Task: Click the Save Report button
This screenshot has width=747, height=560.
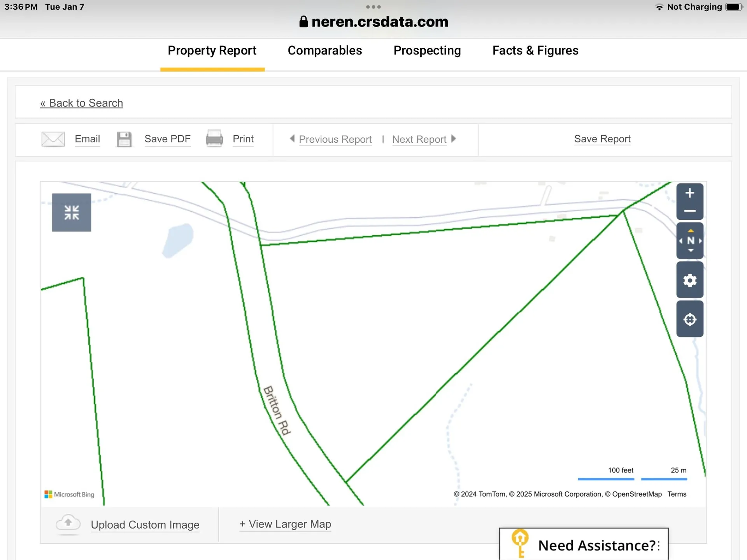Action: 602,139
